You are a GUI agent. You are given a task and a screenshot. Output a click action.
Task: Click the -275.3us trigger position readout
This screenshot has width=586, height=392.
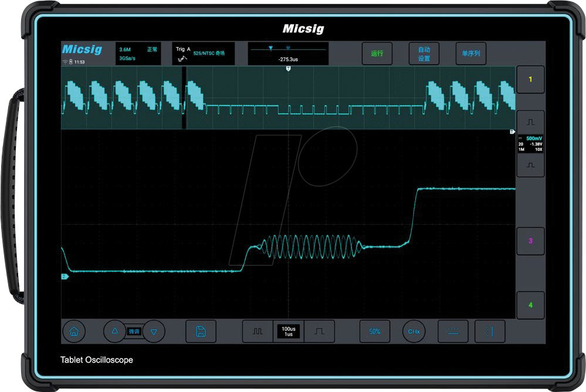pyautogui.click(x=288, y=58)
